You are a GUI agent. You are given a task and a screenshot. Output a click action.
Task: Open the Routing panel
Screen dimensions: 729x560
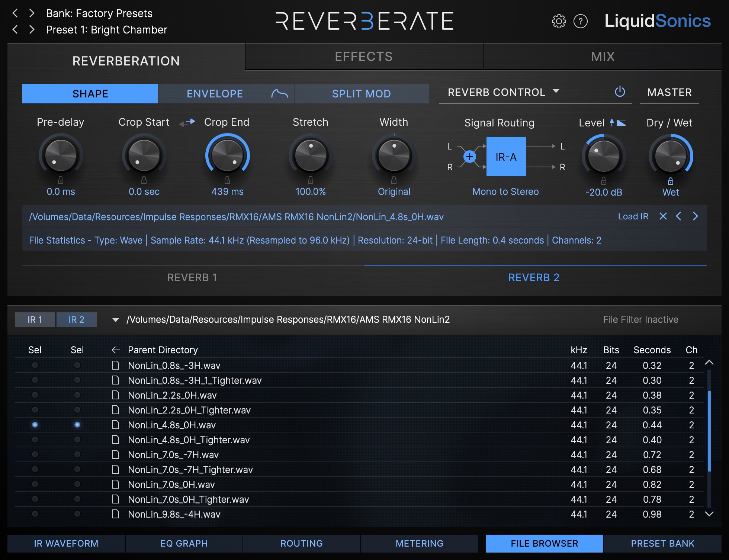[x=302, y=543]
